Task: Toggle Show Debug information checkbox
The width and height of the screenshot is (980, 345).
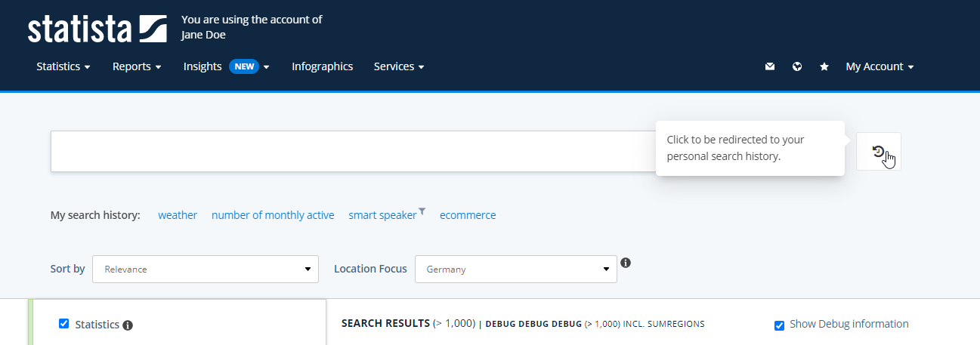Action: [780, 325]
